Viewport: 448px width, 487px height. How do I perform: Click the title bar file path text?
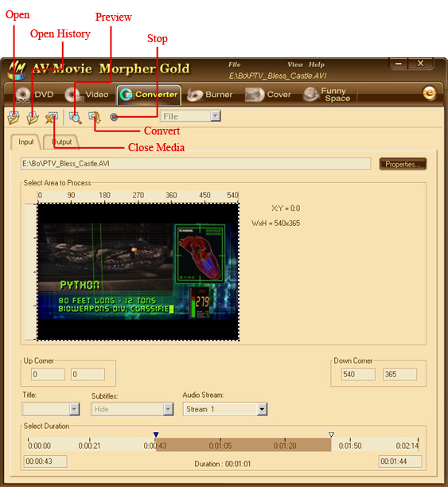(278, 76)
